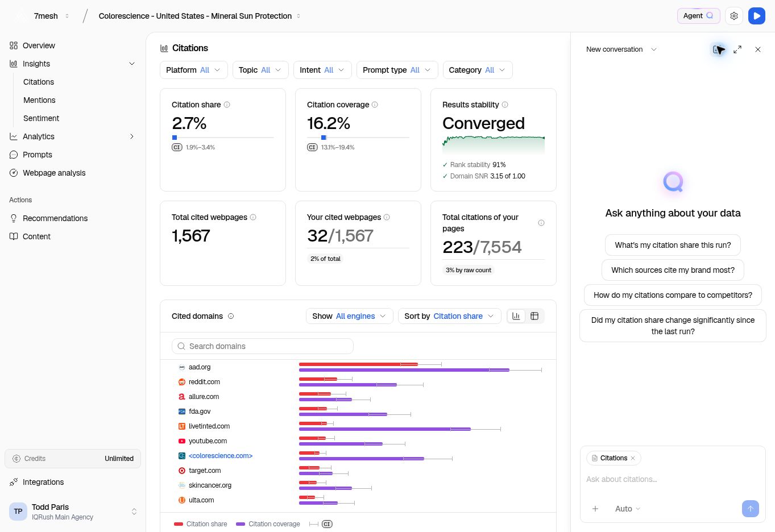The height and width of the screenshot is (532, 775).
Task: Expand the conversation panel to fullscreen
Action: point(737,49)
